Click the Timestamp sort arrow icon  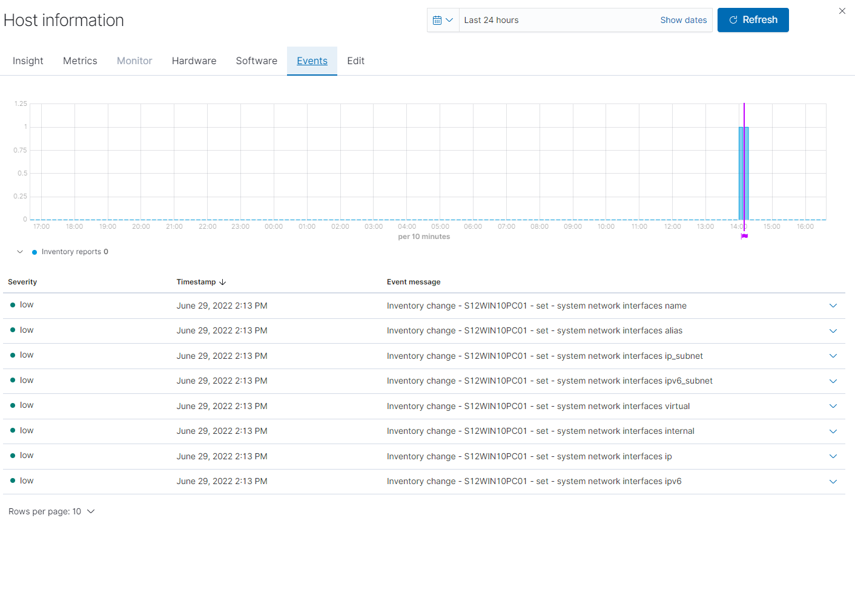click(x=222, y=282)
